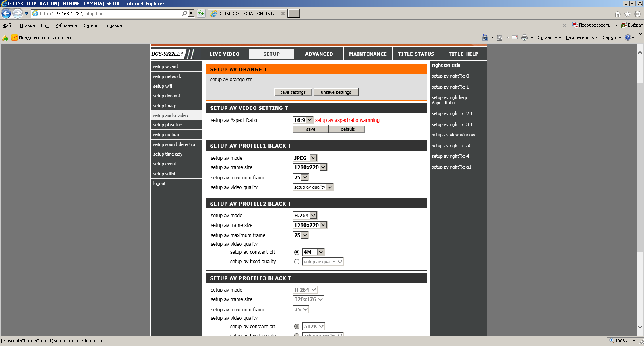644x346 pixels.
Task: Switch to the ADVANCED tab
Action: (x=319, y=54)
